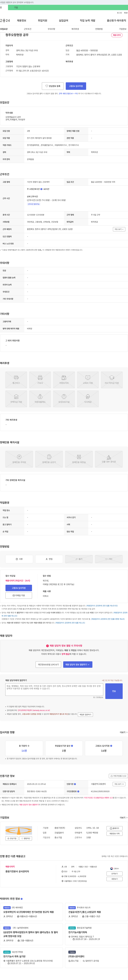Open the 출산휴가·육아휴직 menu

point(117,21)
